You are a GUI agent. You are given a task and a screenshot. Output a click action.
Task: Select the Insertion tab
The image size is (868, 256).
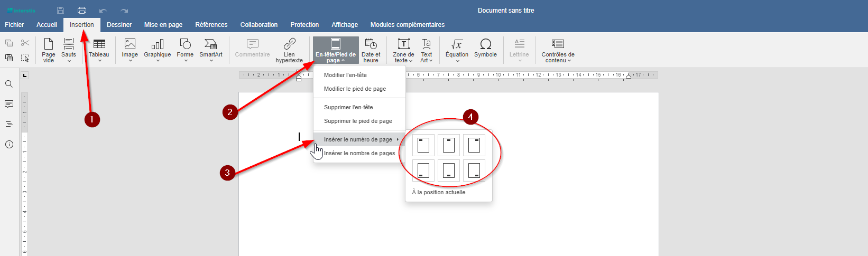pyautogui.click(x=82, y=25)
